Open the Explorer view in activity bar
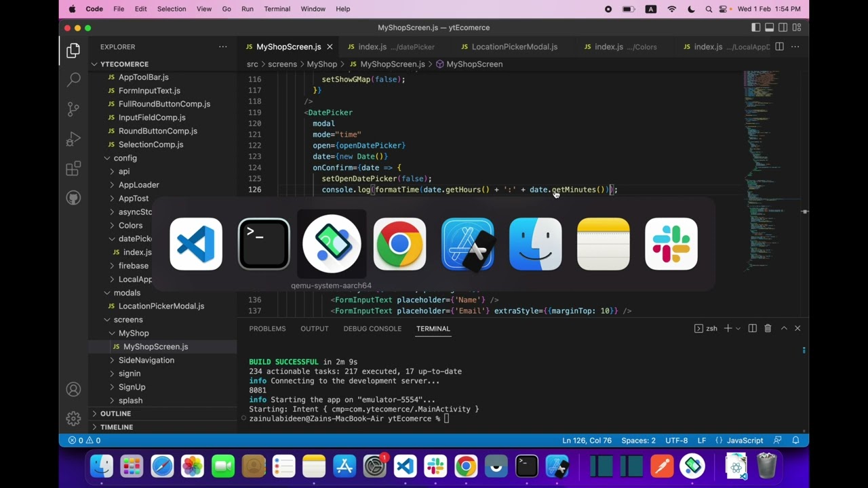 pyautogui.click(x=73, y=51)
